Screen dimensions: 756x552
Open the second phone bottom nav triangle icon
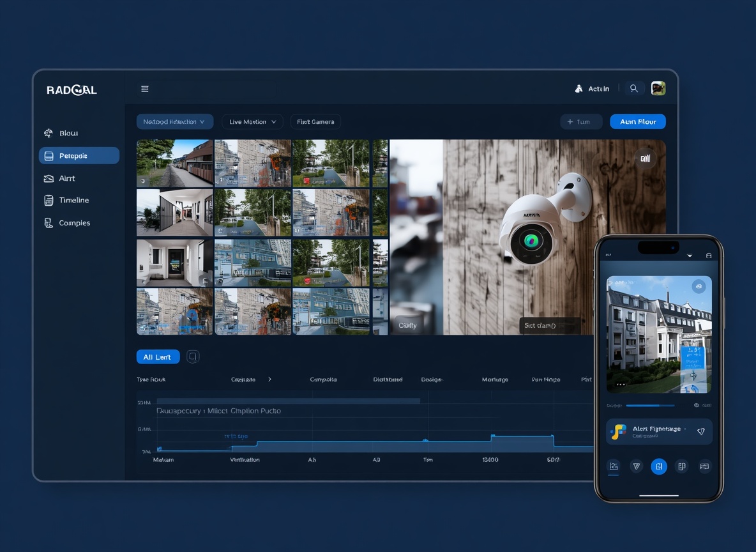637,466
